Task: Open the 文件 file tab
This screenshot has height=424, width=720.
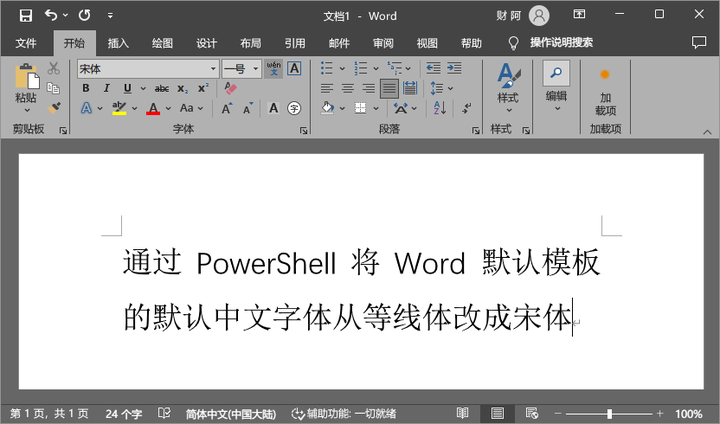Action: (26, 43)
